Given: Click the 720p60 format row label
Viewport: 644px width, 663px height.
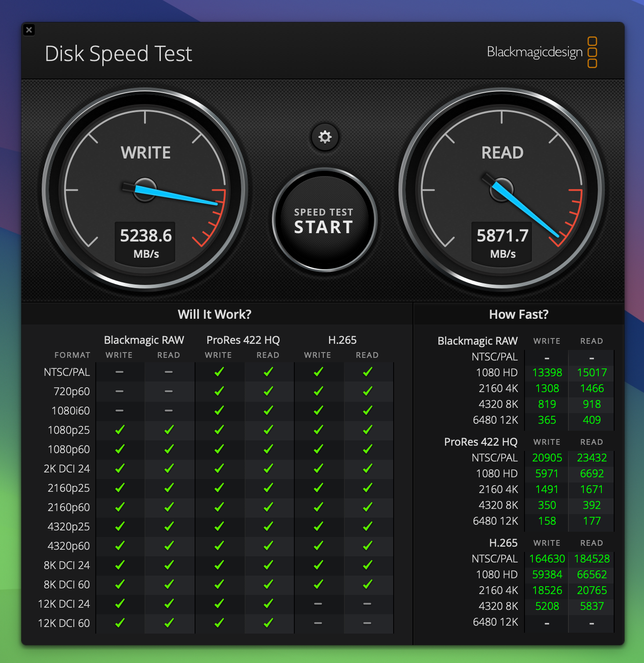Looking at the screenshot, I should [x=72, y=391].
